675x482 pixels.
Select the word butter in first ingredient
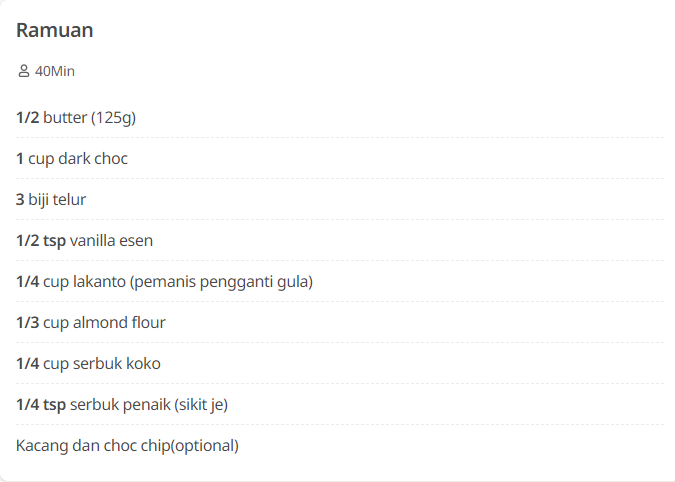[x=65, y=118]
